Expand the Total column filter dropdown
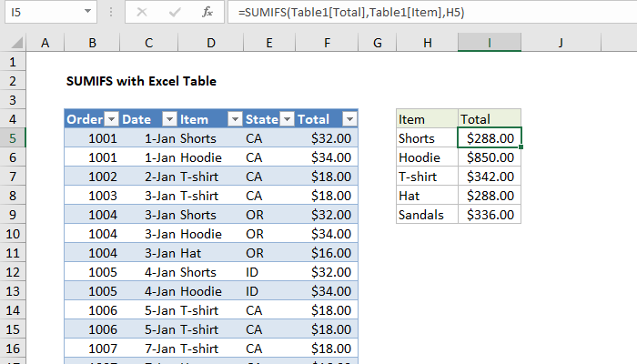Viewport: 637px width, 364px height. 349,119
